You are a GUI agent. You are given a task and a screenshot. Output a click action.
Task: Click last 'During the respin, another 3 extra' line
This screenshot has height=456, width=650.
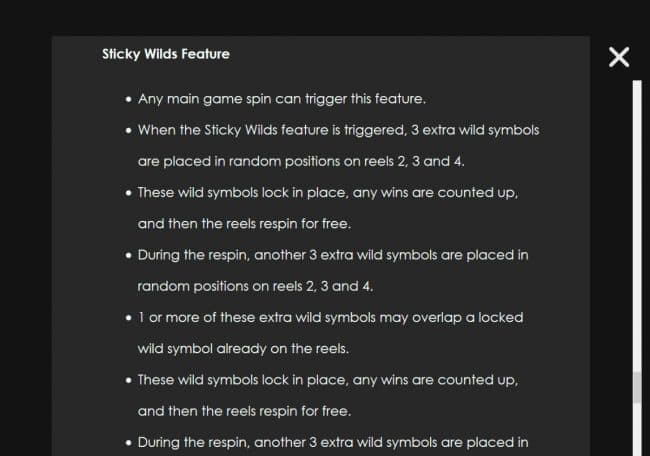click(333, 442)
